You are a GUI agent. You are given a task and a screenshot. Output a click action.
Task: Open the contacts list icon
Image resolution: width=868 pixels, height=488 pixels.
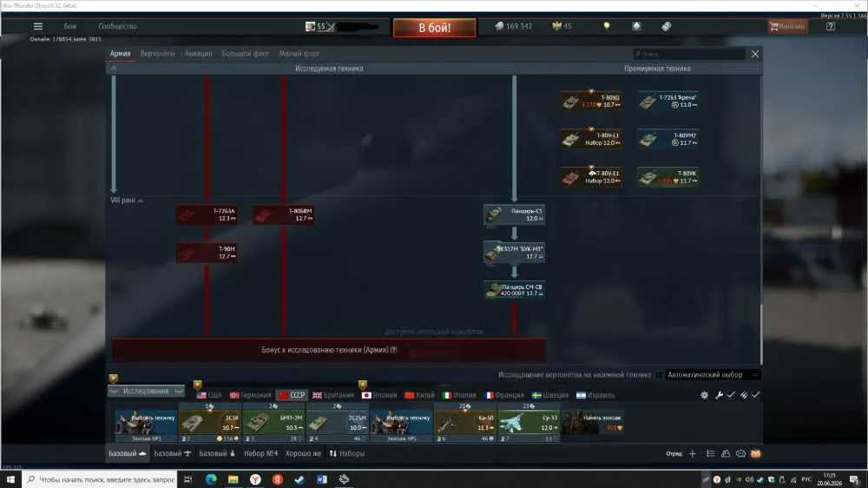coord(725,453)
